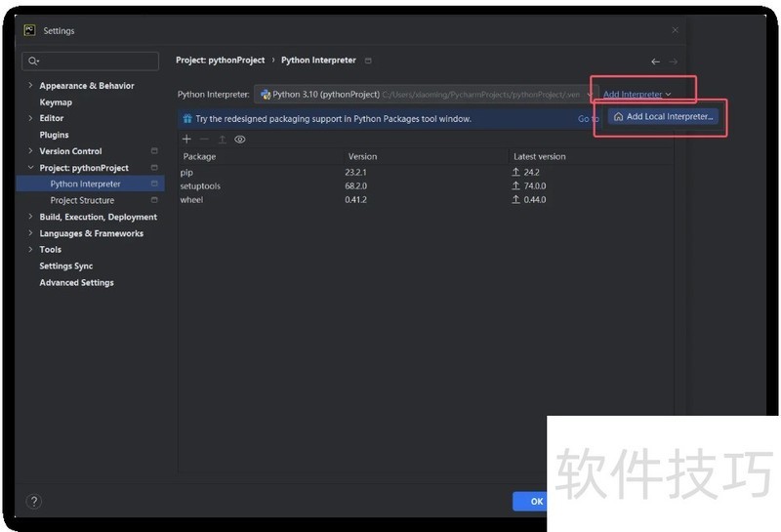This screenshot has height=532, width=781.
Task: Click the back navigation arrow
Action: click(655, 61)
